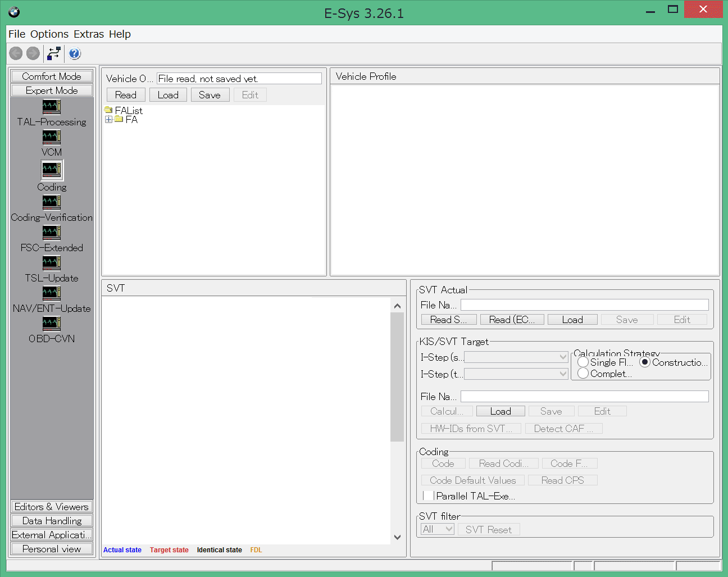Screen dimensions: 728x577
Task: Open the connection toolbar icon
Action: pos(54,53)
